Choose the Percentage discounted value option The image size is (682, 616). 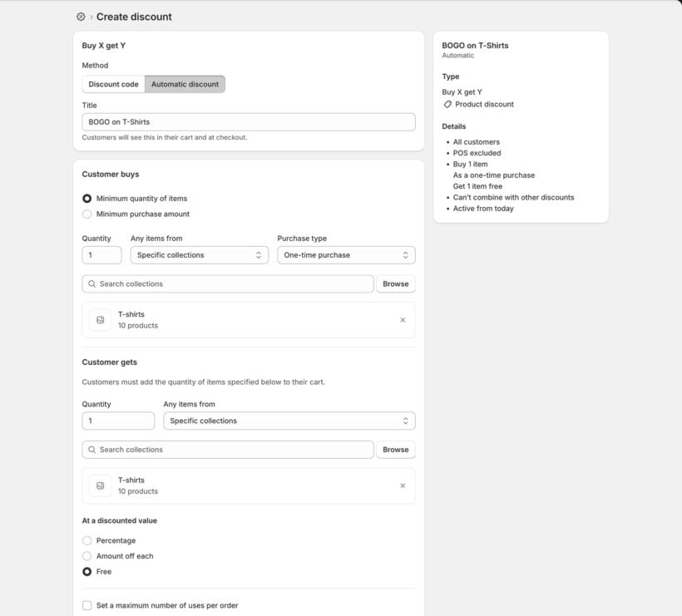[87, 540]
